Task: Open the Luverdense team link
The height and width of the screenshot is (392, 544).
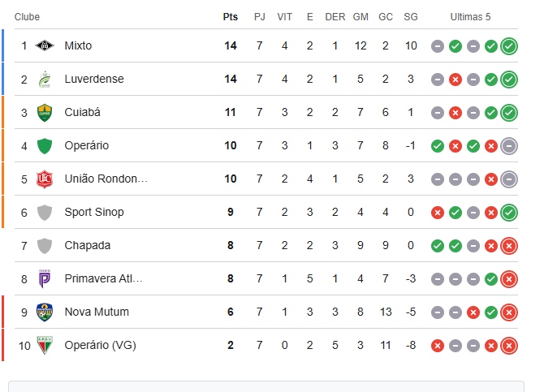Action: [94, 79]
